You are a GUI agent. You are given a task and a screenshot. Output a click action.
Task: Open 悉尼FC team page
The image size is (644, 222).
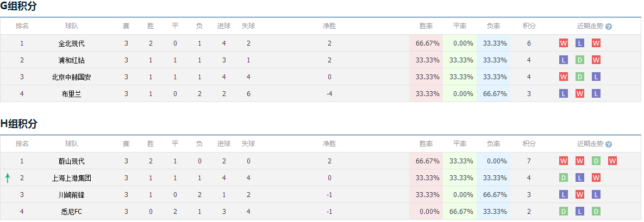[x=71, y=212]
